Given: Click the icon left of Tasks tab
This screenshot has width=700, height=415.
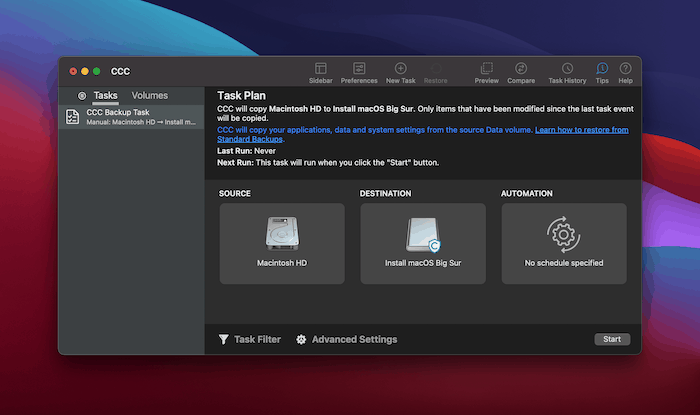Looking at the screenshot, I should click(x=82, y=96).
